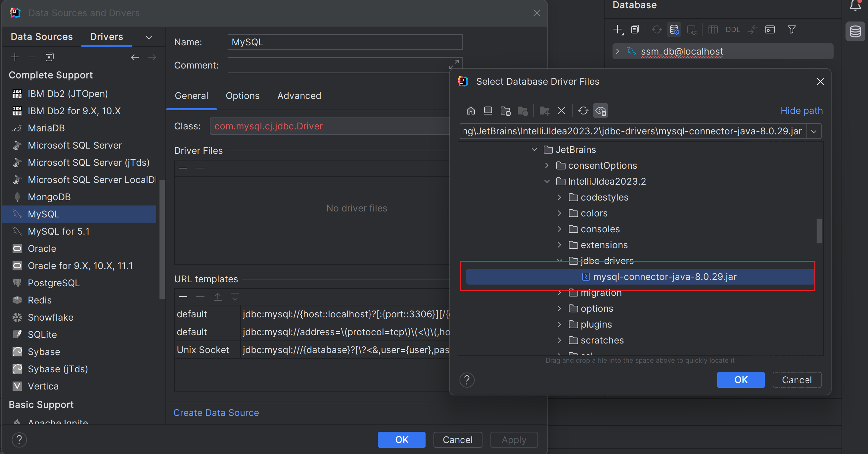Viewport: 868px width, 454px height.
Task: Switch to the Data Sources tab
Action: (x=42, y=37)
